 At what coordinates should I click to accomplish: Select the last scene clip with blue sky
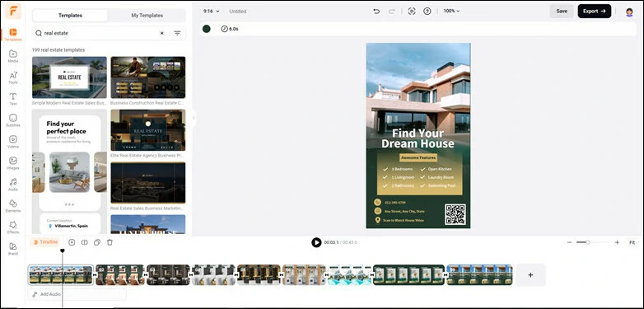(x=479, y=275)
